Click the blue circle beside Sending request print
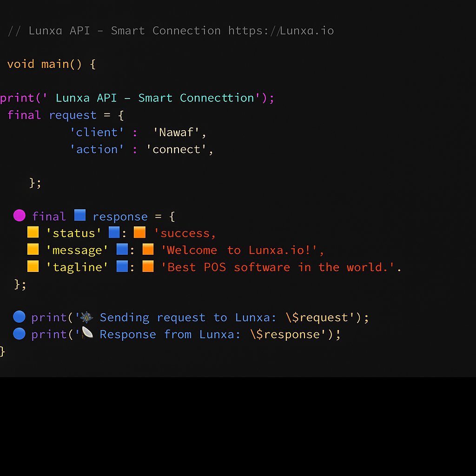 click(x=19, y=317)
